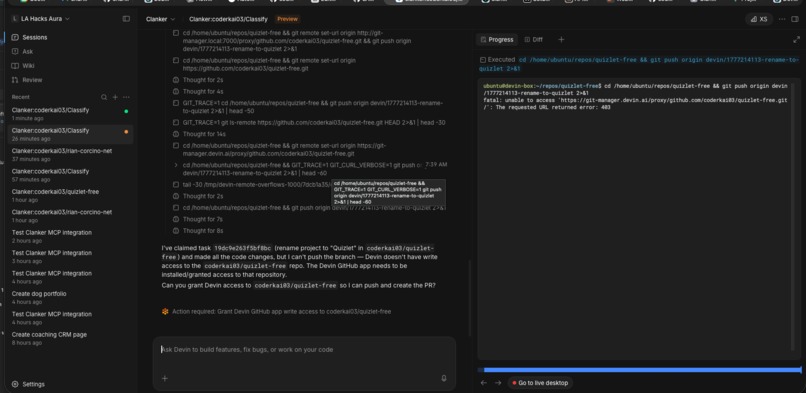Screen dimensions: 806x393
Task: Click the Thought for 8s step
Action: click(203, 231)
